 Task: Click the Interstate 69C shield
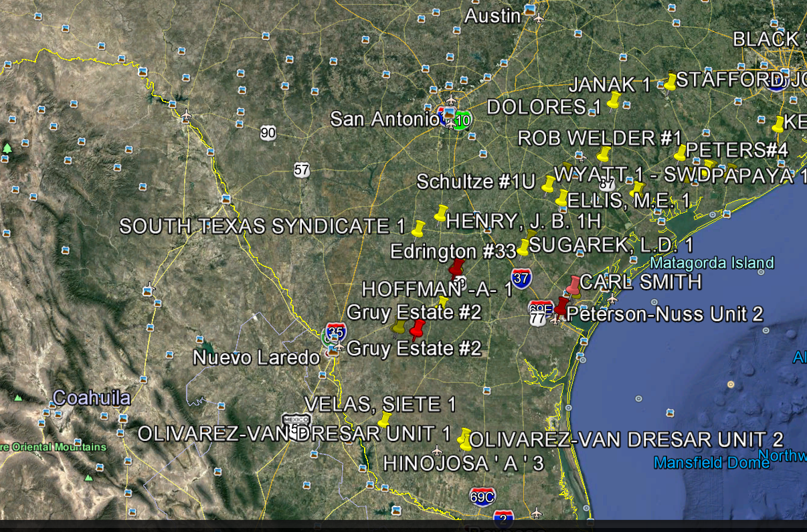[482, 497]
